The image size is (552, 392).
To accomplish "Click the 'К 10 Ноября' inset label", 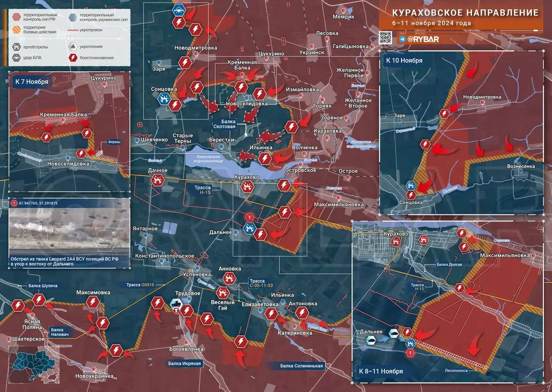I will pyautogui.click(x=404, y=60).
